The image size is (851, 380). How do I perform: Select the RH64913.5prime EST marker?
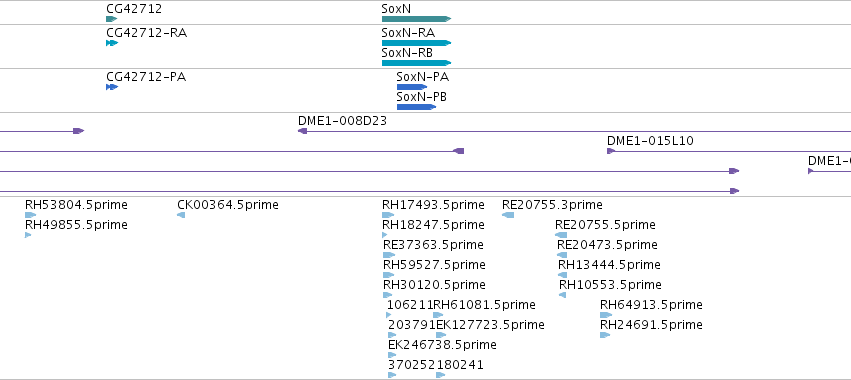coord(606,315)
